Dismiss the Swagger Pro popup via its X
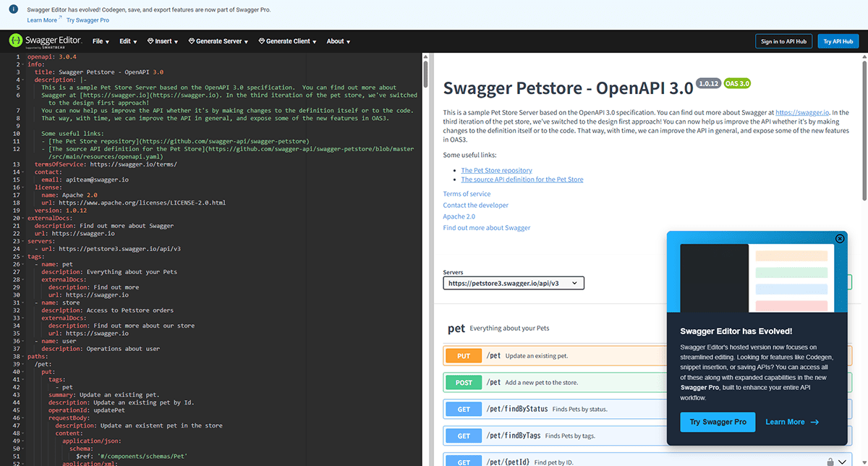 click(x=840, y=238)
